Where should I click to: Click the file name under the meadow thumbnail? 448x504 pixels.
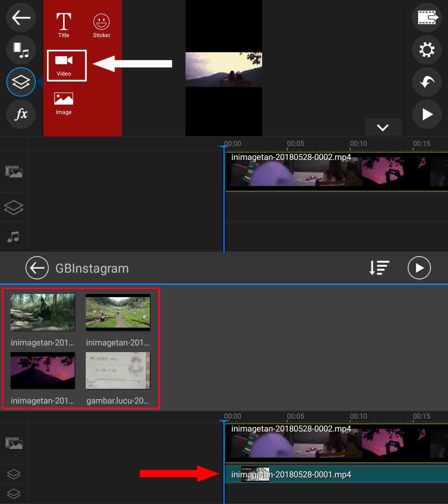click(x=118, y=343)
